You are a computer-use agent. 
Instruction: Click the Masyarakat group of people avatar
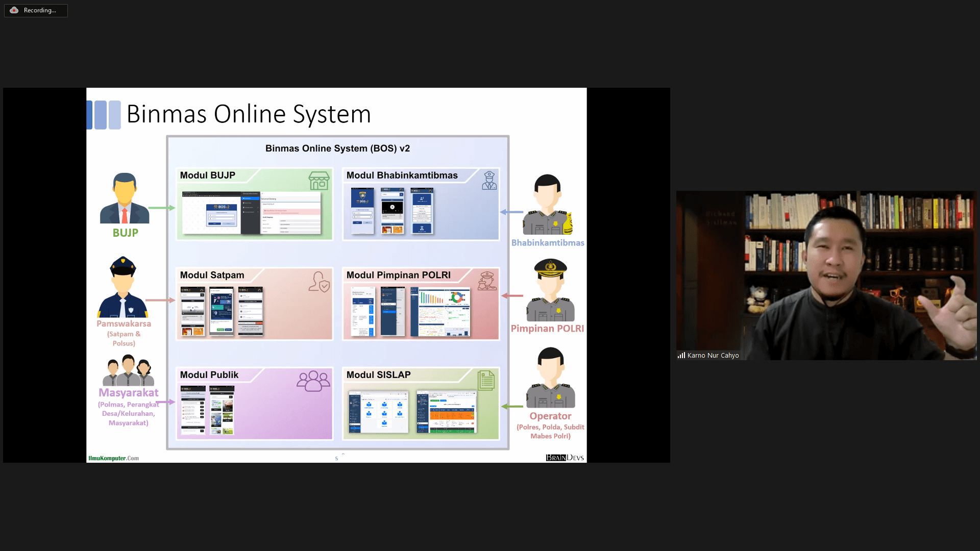pos(128,370)
